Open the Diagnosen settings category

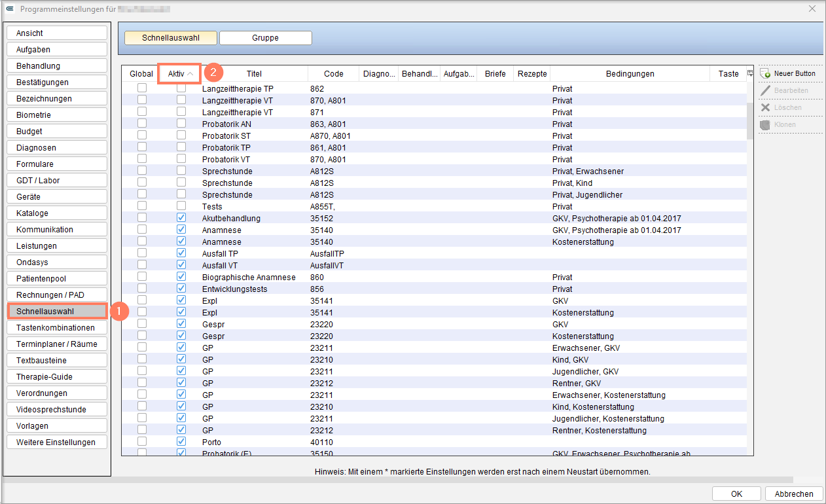coord(57,148)
